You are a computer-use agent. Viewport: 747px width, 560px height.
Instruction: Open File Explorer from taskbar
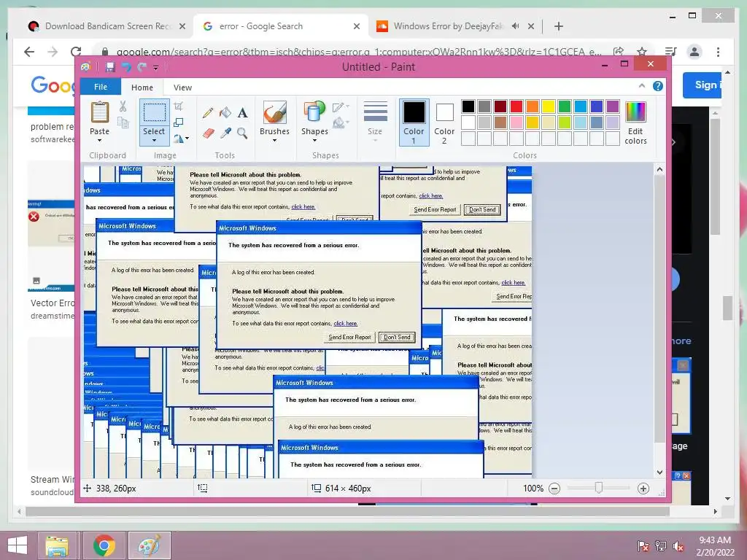coord(57,545)
